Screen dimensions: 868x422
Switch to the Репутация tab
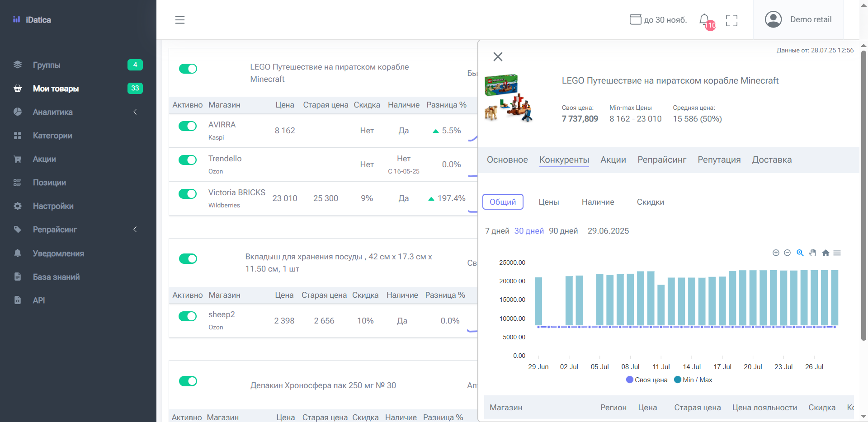click(719, 160)
